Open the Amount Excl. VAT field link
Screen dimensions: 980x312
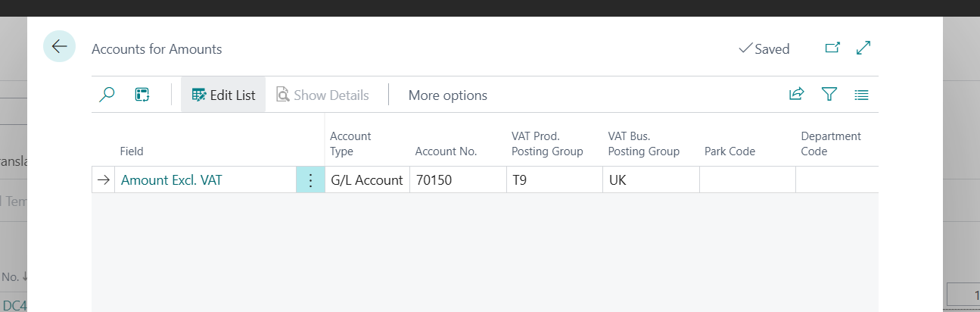tap(172, 180)
